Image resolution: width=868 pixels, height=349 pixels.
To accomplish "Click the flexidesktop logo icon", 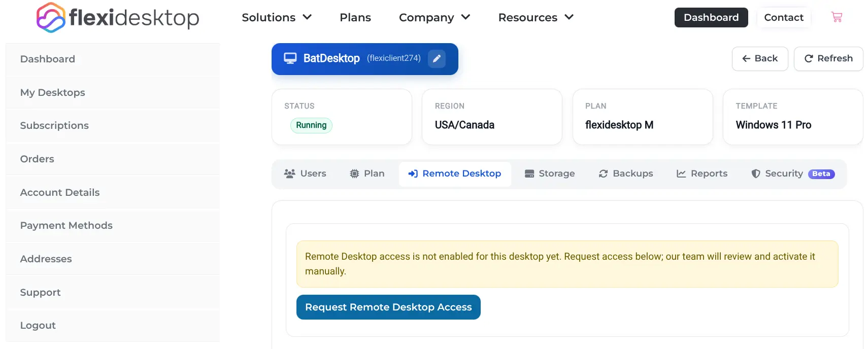I will point(51,18).
